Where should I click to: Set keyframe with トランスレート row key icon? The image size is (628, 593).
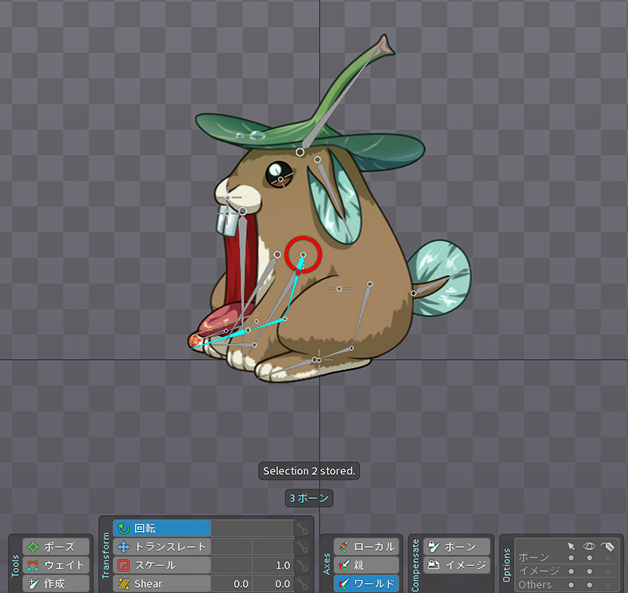302,547
